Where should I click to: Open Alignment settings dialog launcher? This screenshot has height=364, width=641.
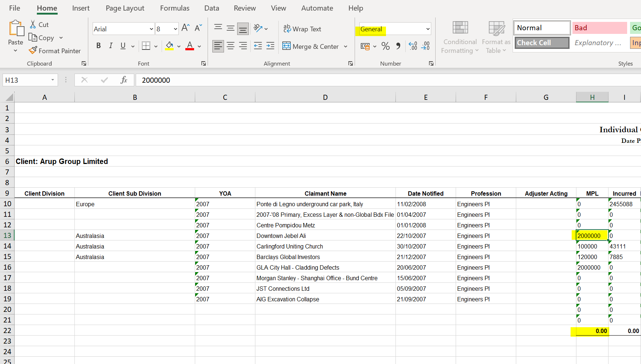[x=351, y=63]
